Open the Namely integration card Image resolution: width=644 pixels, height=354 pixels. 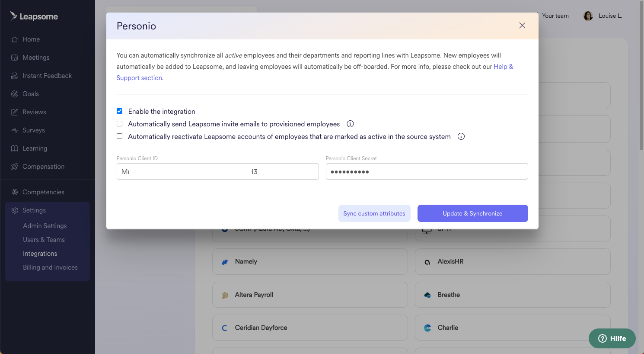(x=310, y=261)
